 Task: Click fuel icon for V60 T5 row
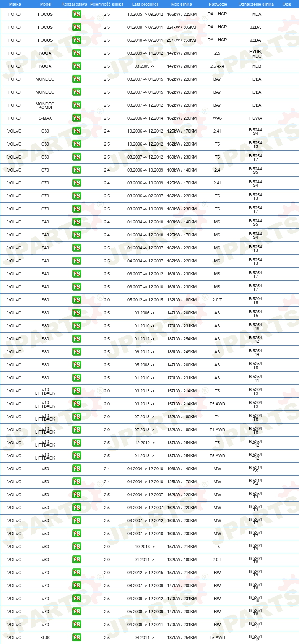point(76,547)
